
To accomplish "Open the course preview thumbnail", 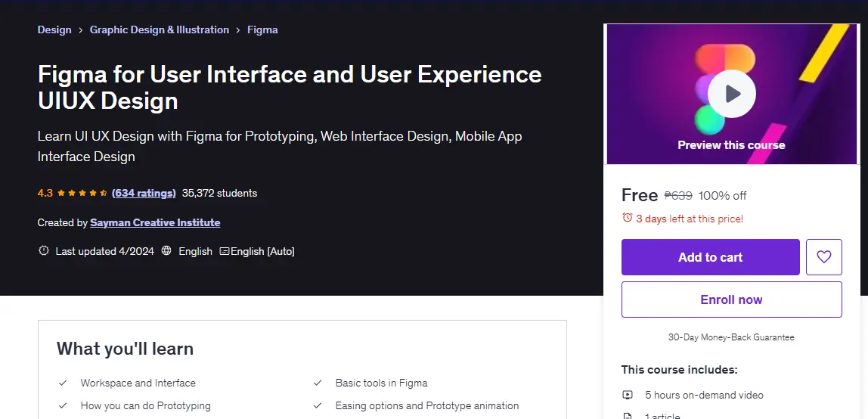I will tap(731, 94).
